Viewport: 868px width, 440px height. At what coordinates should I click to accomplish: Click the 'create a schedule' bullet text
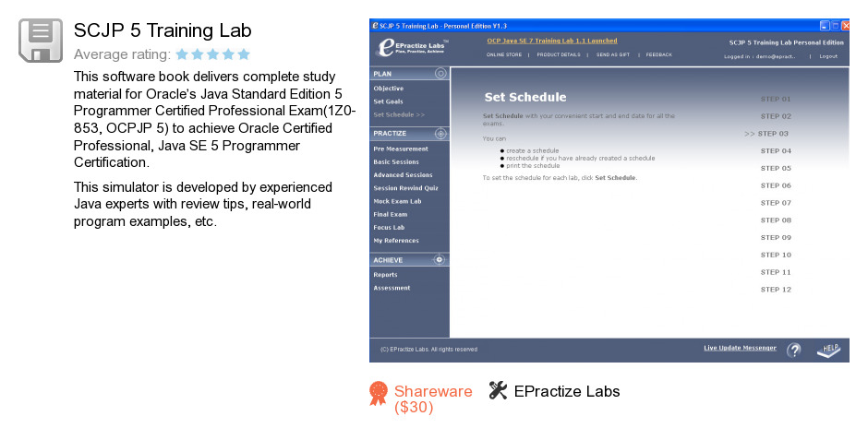click(532, 151)
